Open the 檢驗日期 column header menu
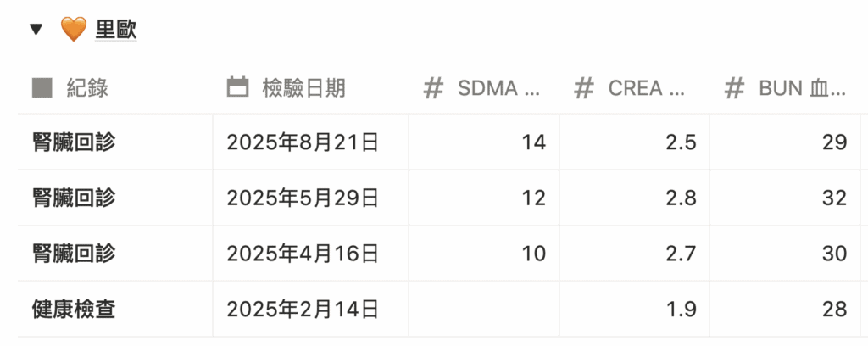This screenshot has width=868, height=346. point(303,87)
